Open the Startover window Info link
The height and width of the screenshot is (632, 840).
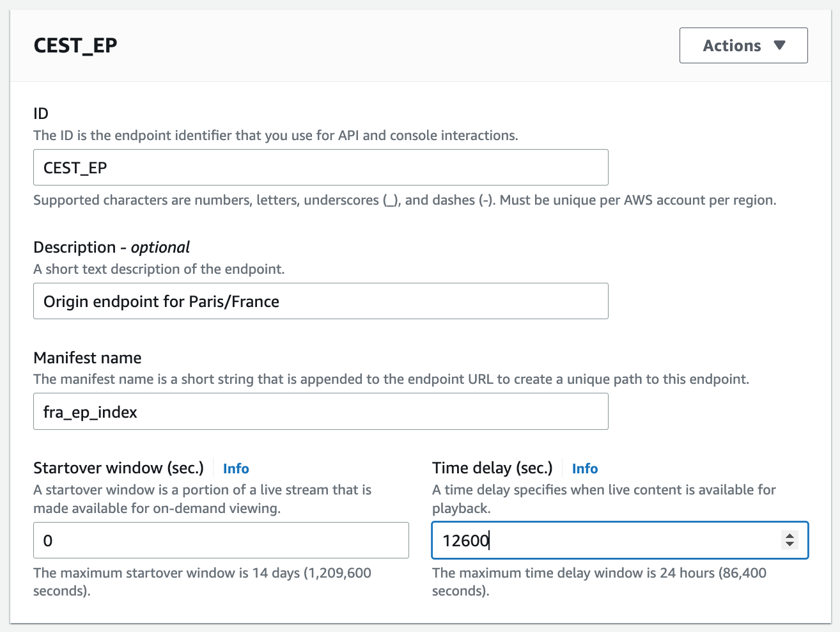click(x=235, y=468)
